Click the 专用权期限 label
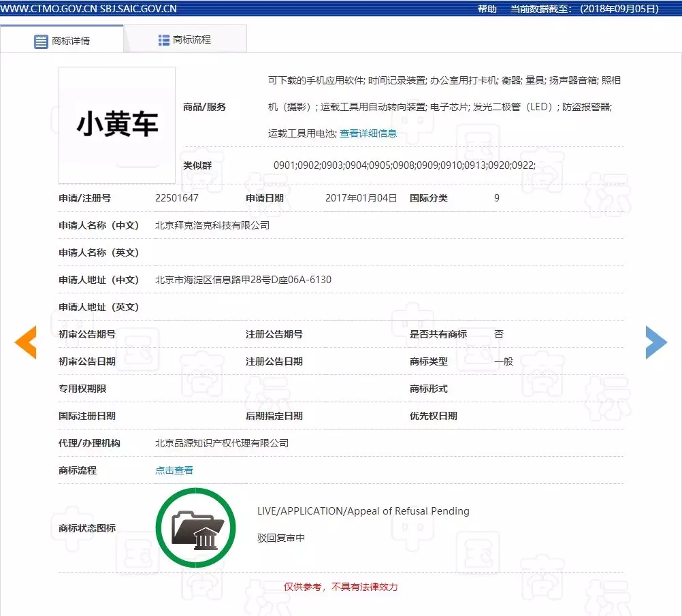 click(82, 389)
